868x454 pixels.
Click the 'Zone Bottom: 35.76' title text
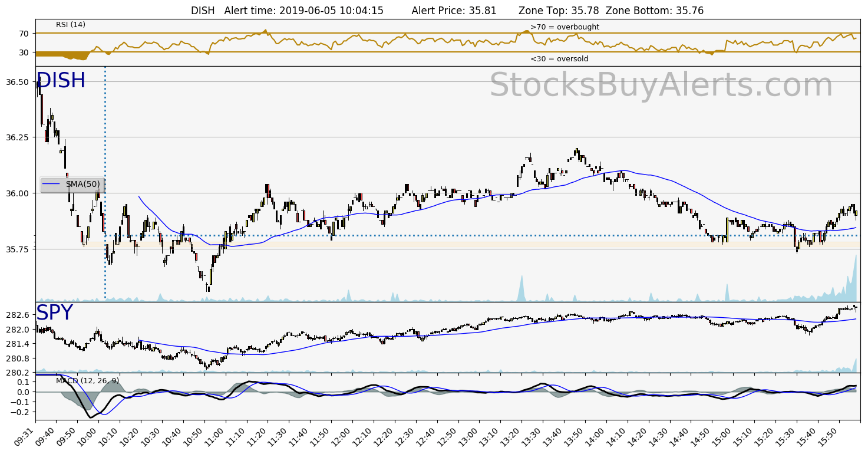click(654, 11)
